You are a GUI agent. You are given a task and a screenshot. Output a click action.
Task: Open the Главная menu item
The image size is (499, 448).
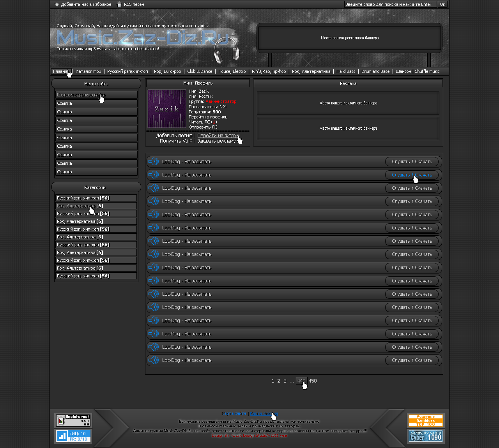click(61, 71)
